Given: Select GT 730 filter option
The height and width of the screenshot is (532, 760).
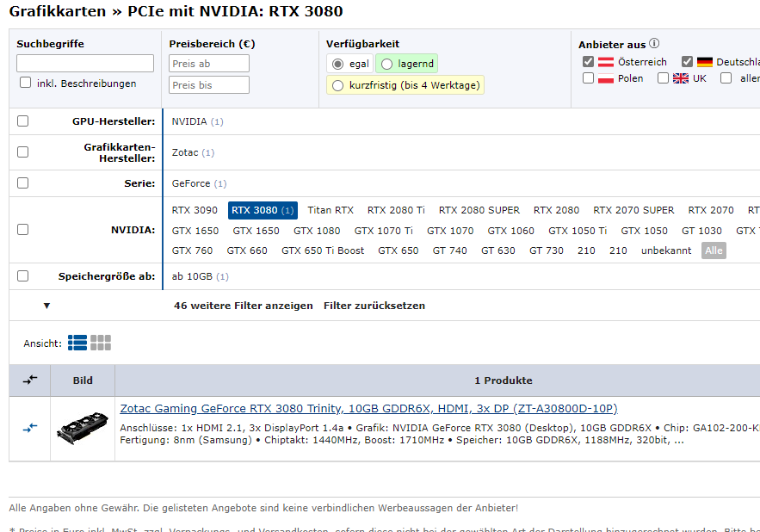Looking at the screenshot, I should click(x=547, y=251).
